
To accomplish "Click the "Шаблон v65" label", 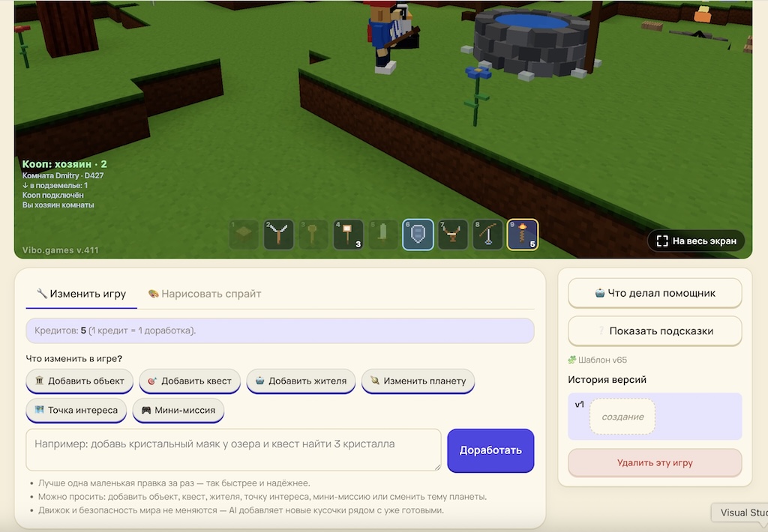I will pyautogui.click(x=597, y=360).
